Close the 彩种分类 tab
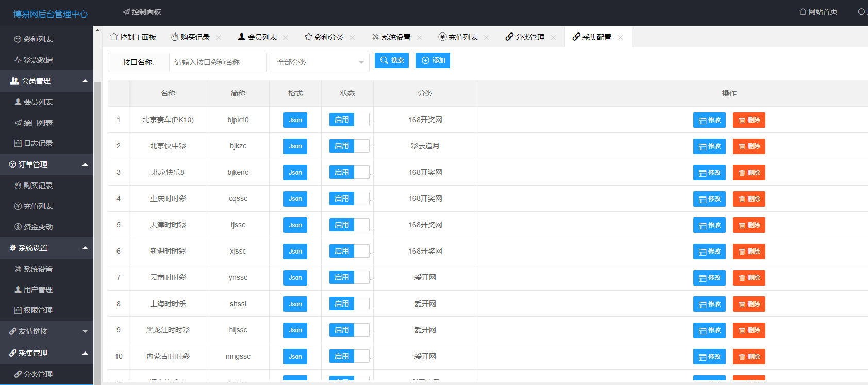 pyautogui.click(x=353, y=38)
